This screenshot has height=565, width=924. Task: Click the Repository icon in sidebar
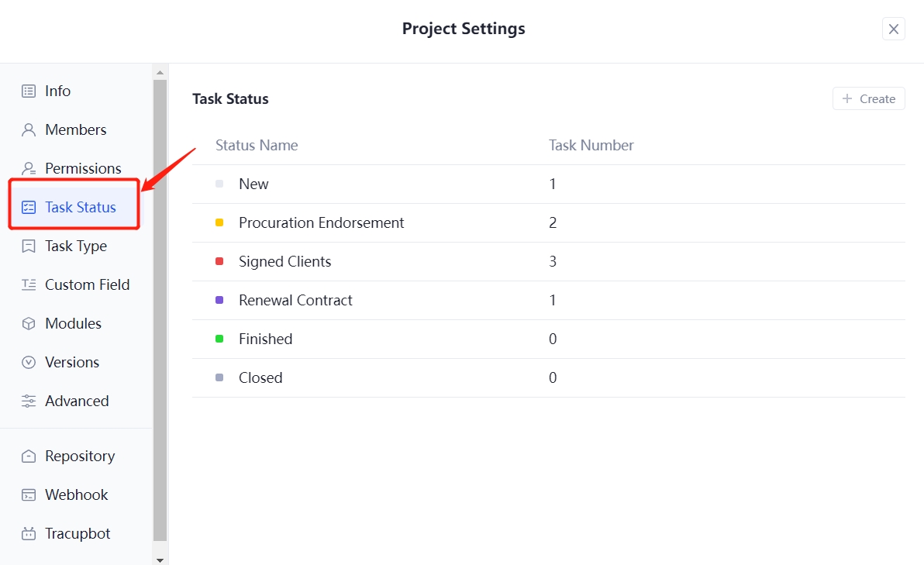[x=29, y=456]
